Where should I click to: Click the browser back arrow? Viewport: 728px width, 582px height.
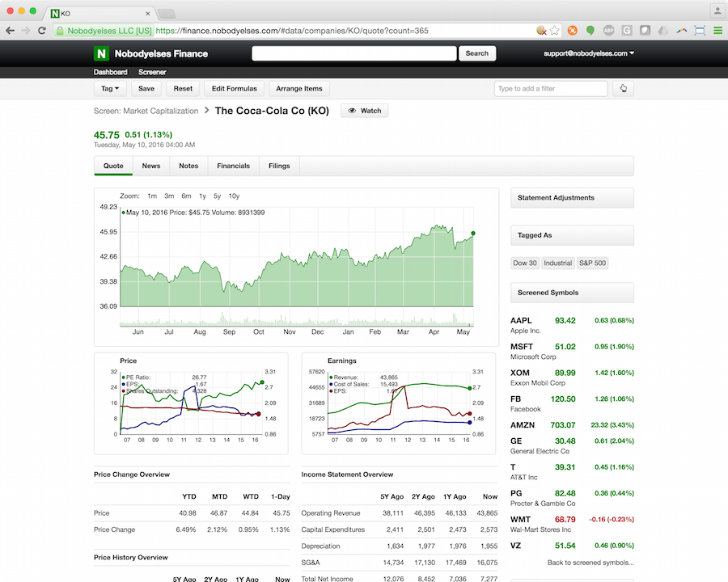(11, 30)
